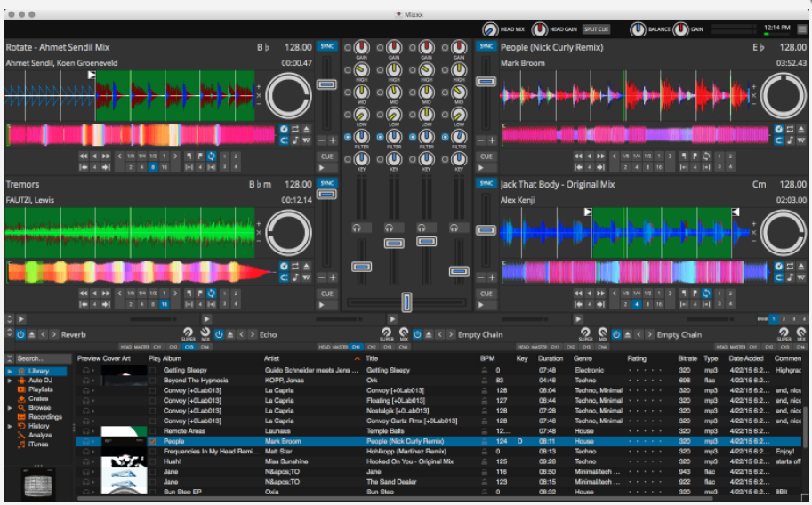Sort by the BPM column header
This screenshot has width=812, height=505.
(x=487, y=358)
